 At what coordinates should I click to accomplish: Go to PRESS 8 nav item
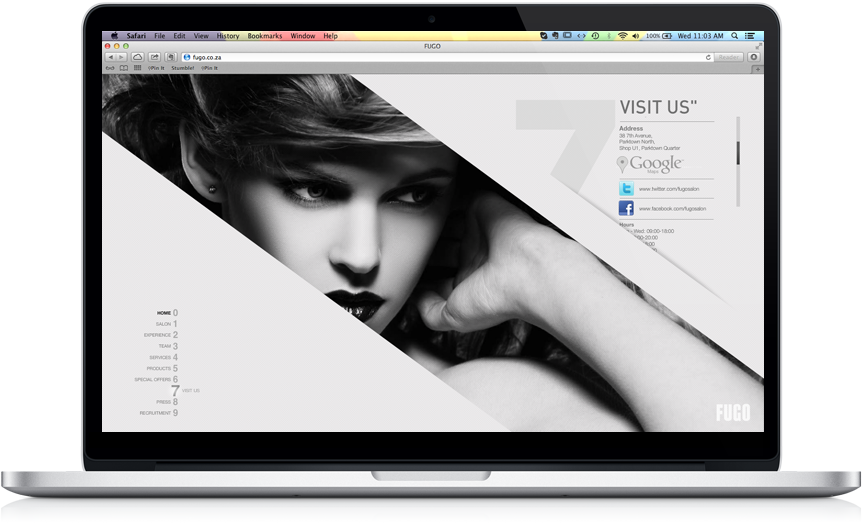point(167,402)
